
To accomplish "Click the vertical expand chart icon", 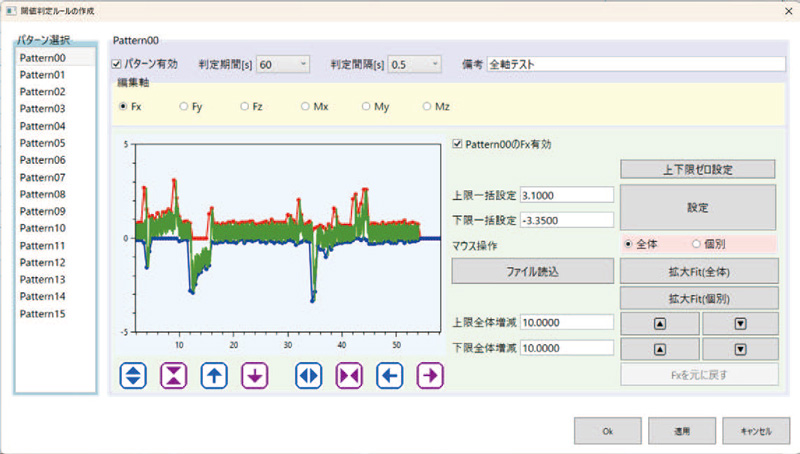I will click(x=134, y=375).
